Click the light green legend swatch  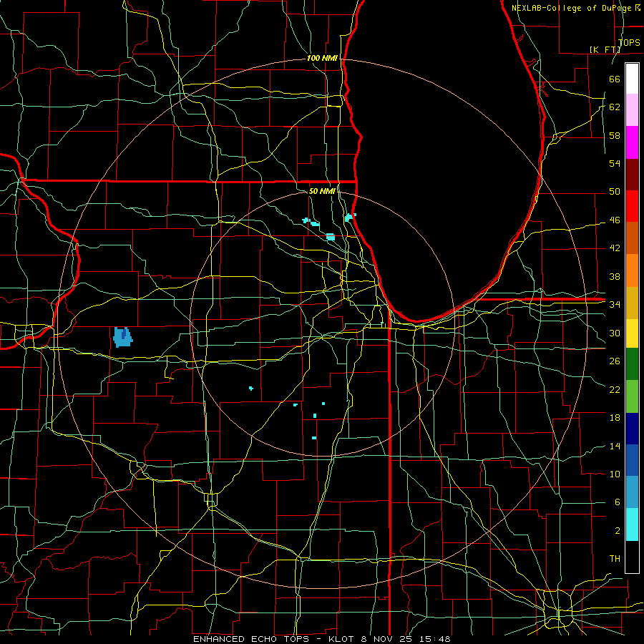pos(632,396)
